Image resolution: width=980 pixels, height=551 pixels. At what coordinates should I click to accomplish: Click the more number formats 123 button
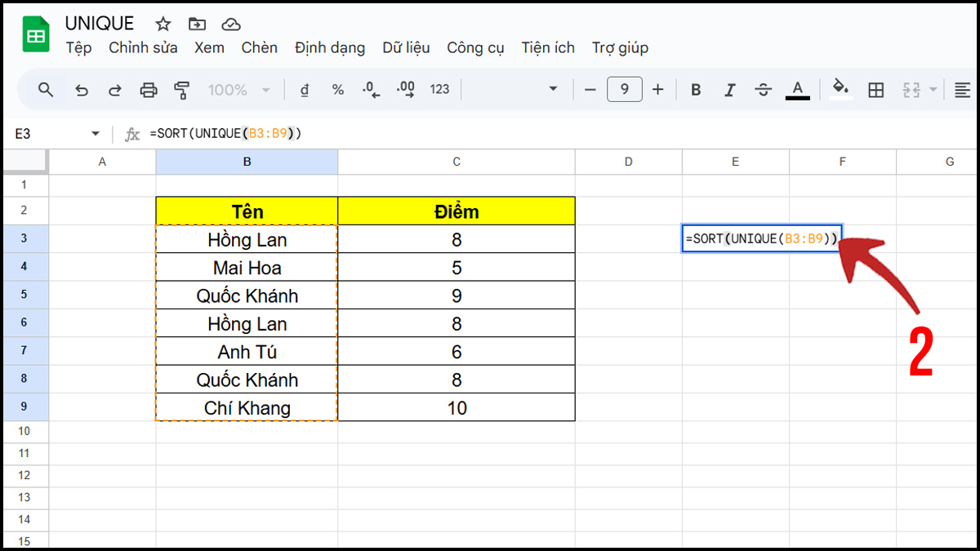coord(439,89)
